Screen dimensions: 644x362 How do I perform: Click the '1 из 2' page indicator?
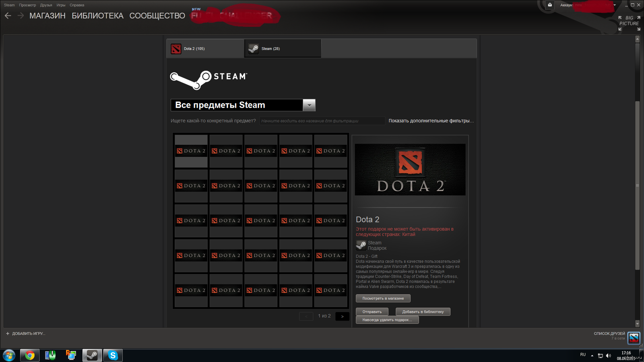324,316
